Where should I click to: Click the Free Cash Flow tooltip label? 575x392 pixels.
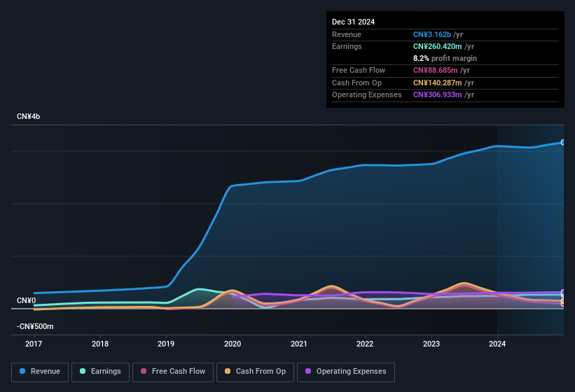[x=359, y=70]
